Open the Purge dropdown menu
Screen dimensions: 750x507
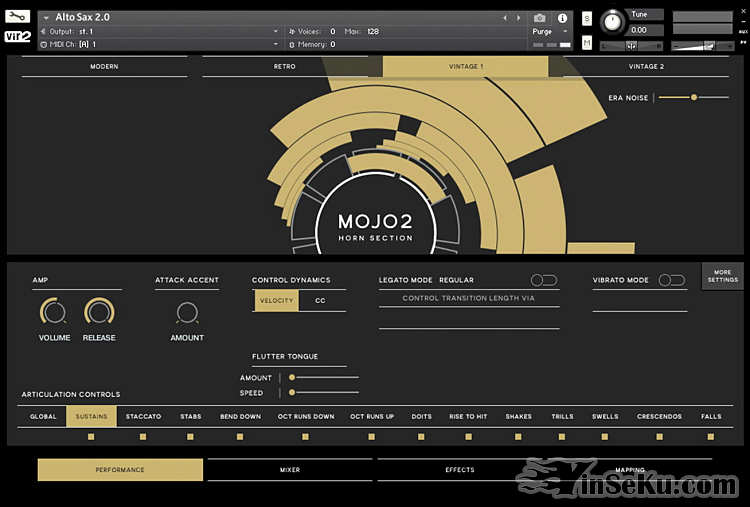(550, 32)
